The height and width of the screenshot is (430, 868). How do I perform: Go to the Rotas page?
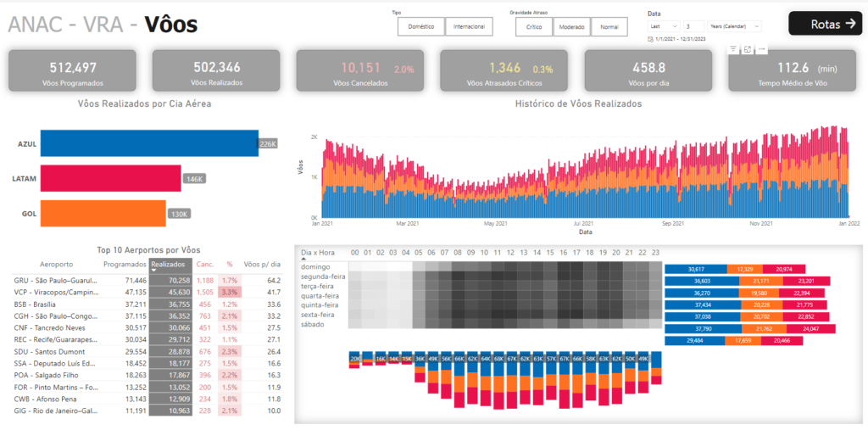[x=825, y=24]
